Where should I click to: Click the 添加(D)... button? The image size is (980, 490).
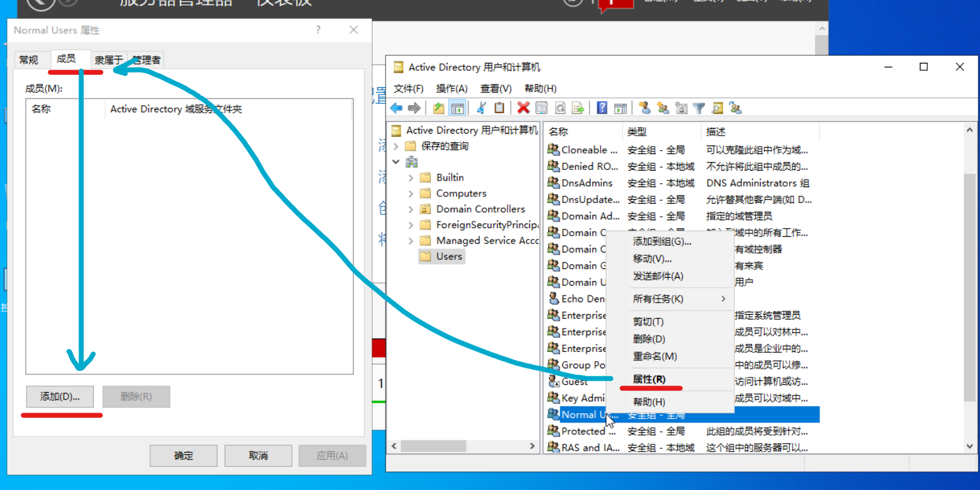coord(59,397)
